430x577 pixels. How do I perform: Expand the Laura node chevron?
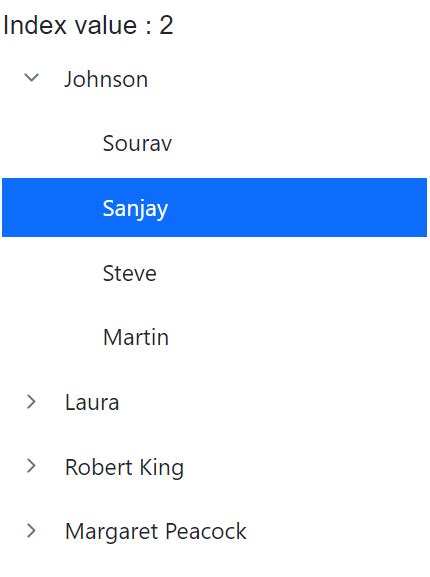tap(32, 401)
